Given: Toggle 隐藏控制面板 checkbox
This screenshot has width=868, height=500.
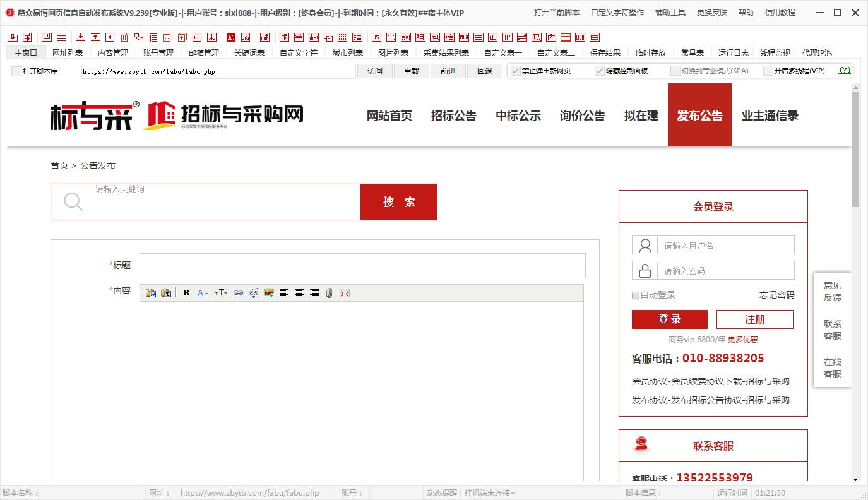Looking at the screenshot, I should 600,71.
